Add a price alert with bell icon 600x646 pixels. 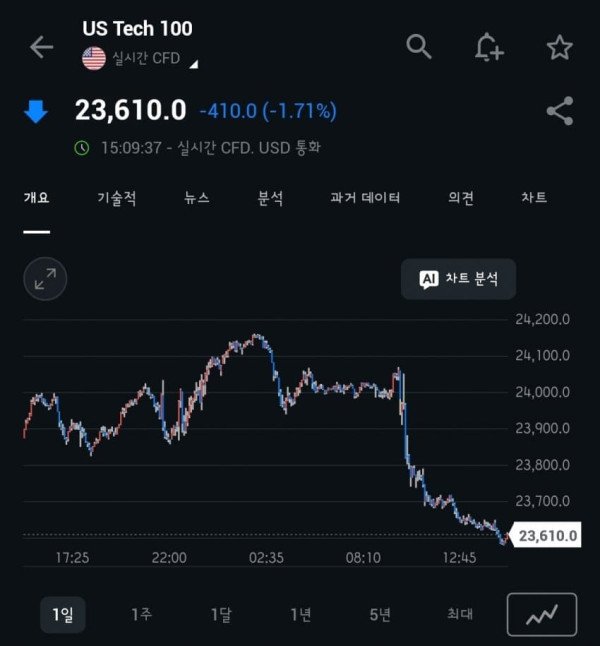[x=489, y=47]
